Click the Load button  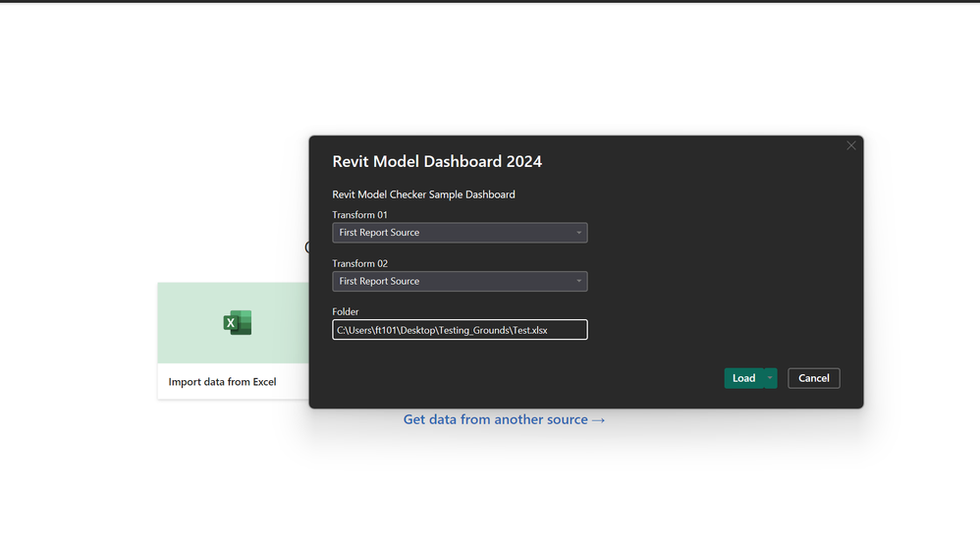pos(743,378)
